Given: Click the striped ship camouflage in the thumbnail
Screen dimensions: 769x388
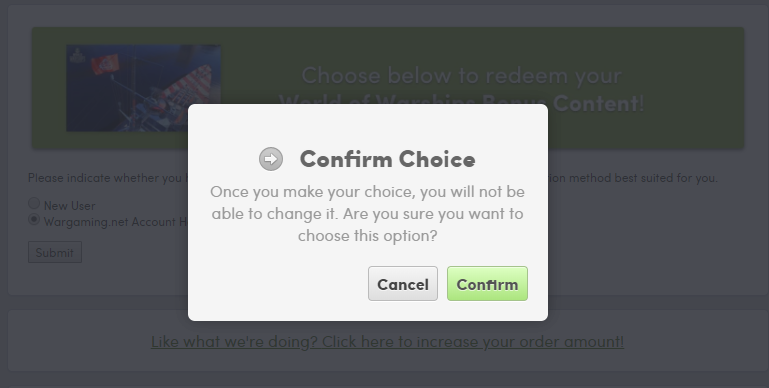Looking at the screenshot, I should click(x=191, y=88).
